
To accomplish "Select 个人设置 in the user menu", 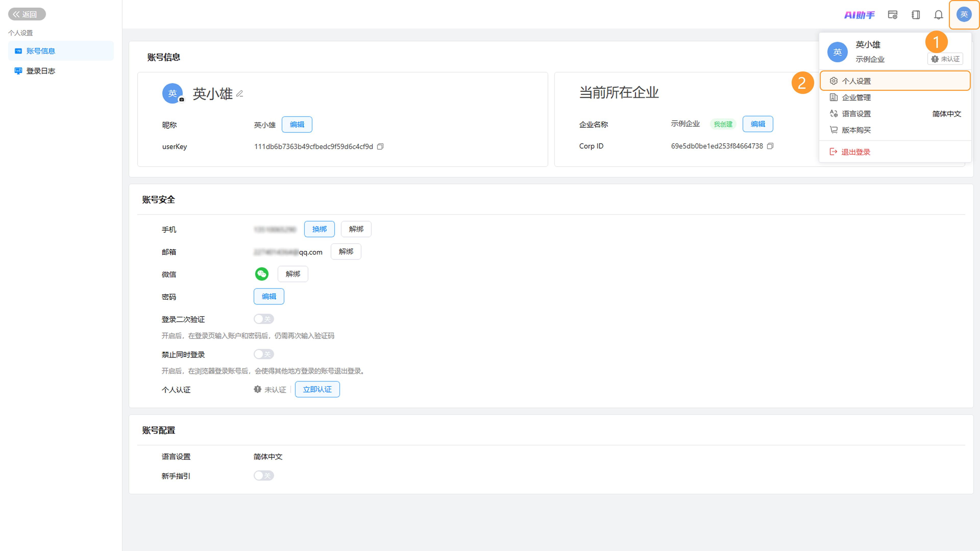I will pyautogui.click(x=895, y=81).
